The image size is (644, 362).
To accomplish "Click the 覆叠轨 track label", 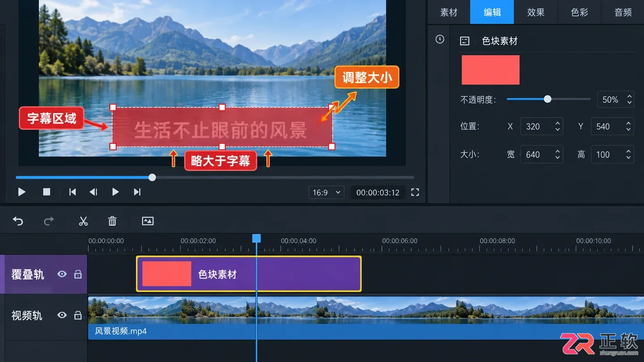I will click(x=28, y=274).
